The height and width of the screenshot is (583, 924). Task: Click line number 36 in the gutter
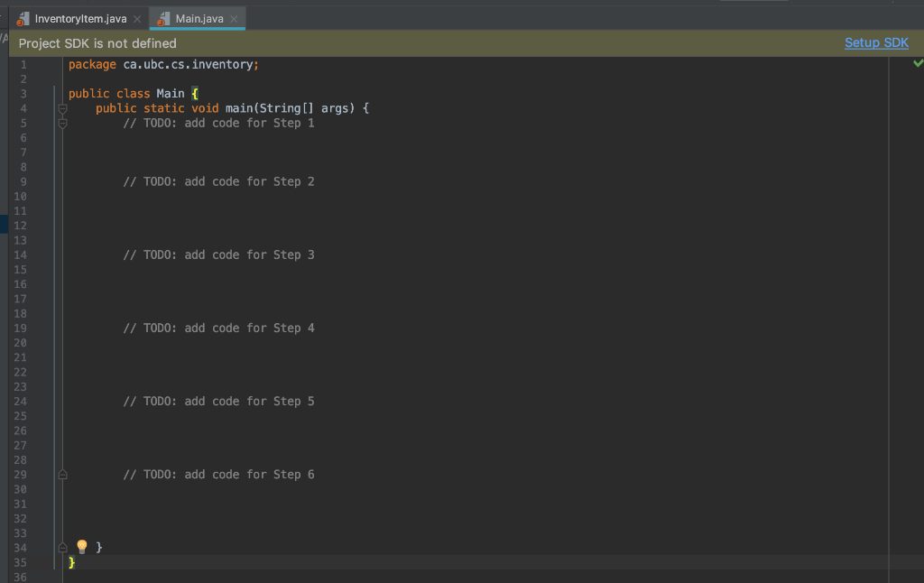[20, 577]
